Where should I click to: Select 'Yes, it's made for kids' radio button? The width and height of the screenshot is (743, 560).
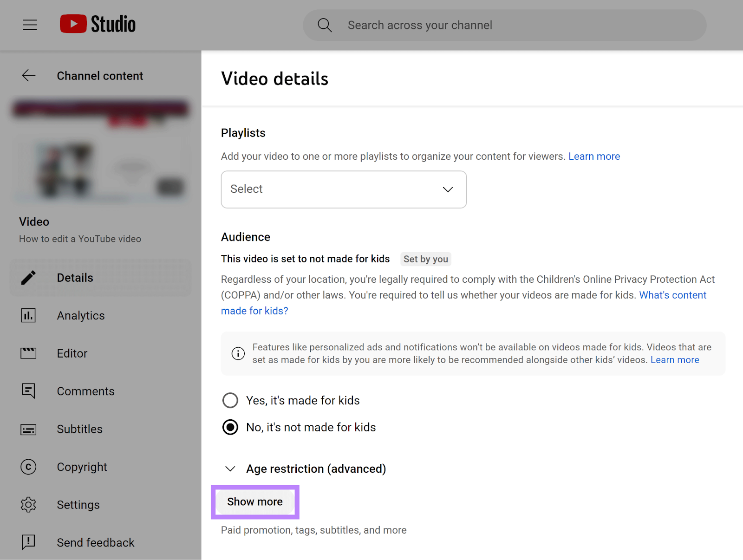(230, 400)
